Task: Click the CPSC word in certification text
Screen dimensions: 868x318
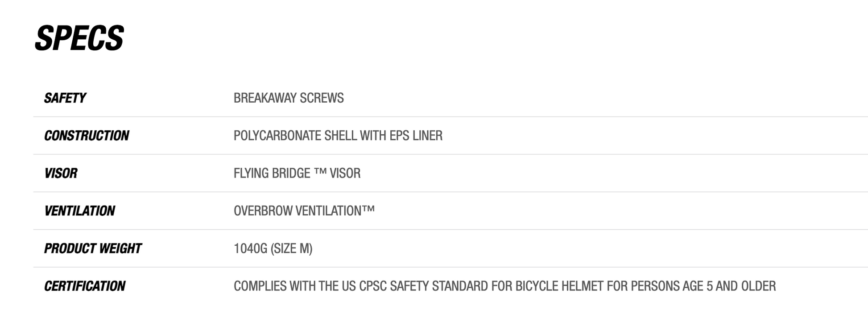Action: point(373,286)
